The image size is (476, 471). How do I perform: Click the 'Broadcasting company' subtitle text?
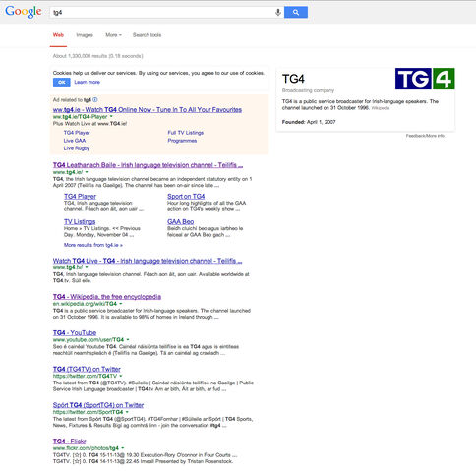point(308,90)
